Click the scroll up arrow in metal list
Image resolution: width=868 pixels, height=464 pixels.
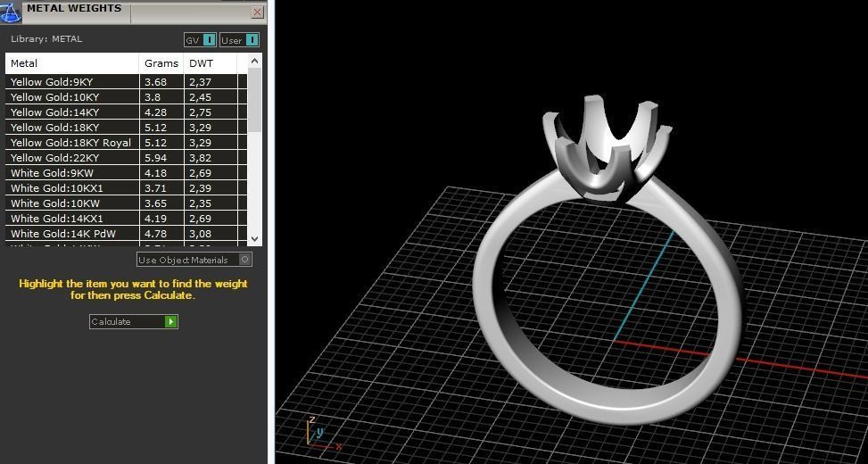[254, 61]
